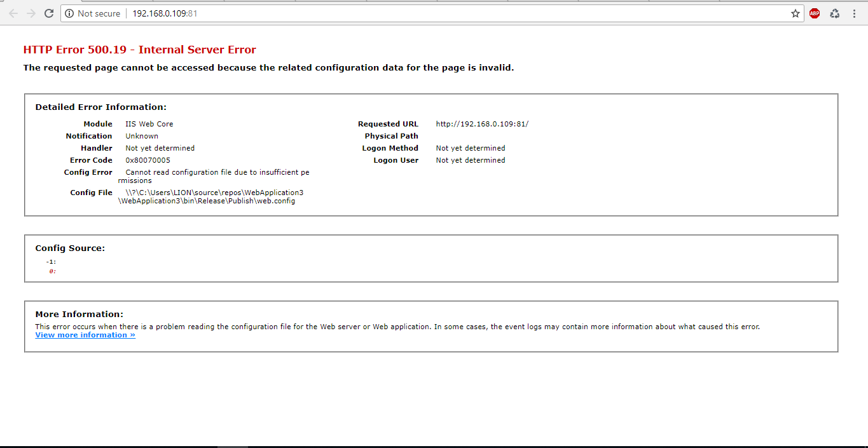Open the browser customize menu
The width and height of the screenshot is (868, 448).
(855, 13)
